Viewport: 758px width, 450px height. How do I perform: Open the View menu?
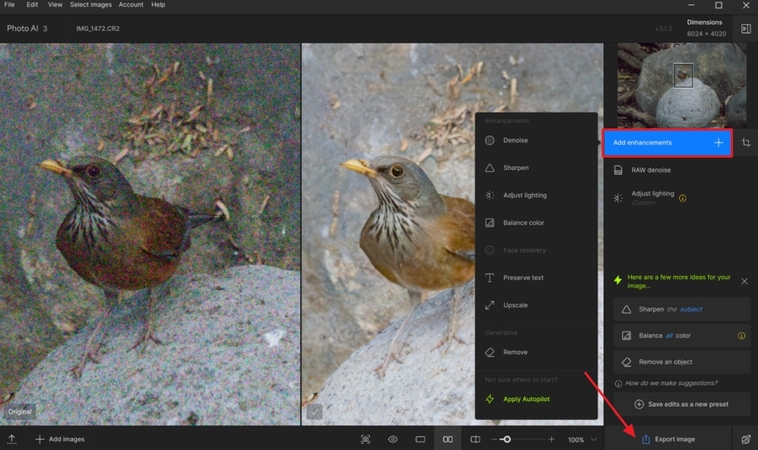click(x=55, y=4)
